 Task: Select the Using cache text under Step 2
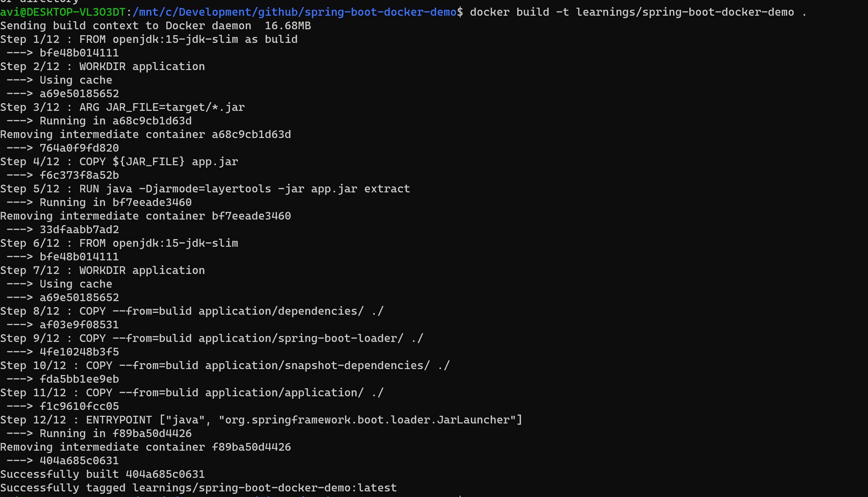[x=76, y=80]
